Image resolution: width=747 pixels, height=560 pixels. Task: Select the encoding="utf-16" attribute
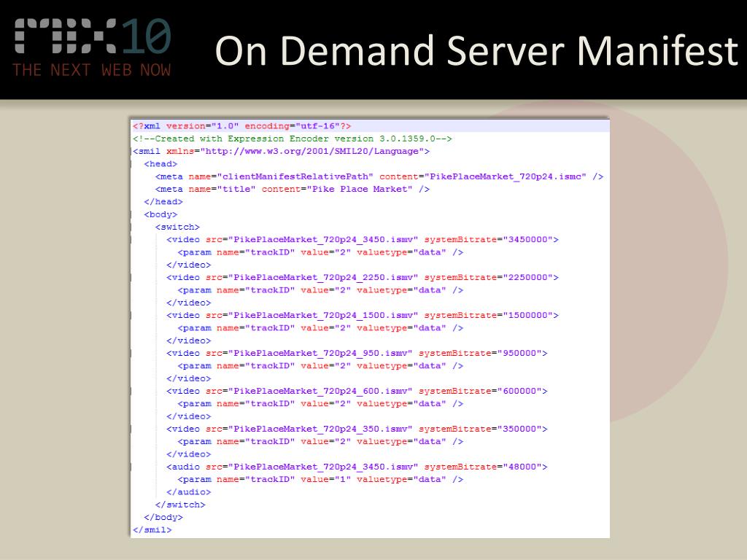coord(293,126)
